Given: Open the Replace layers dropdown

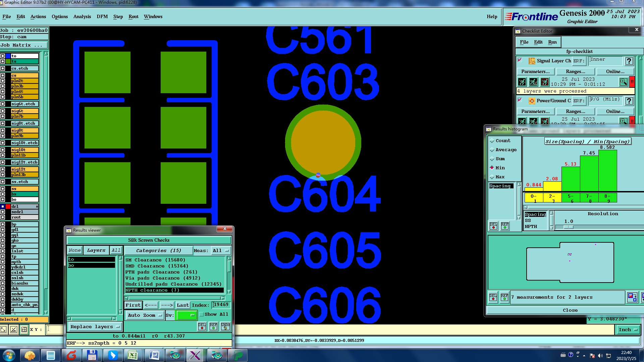Looking at the screenshot, I should click(x=95, y=327).
